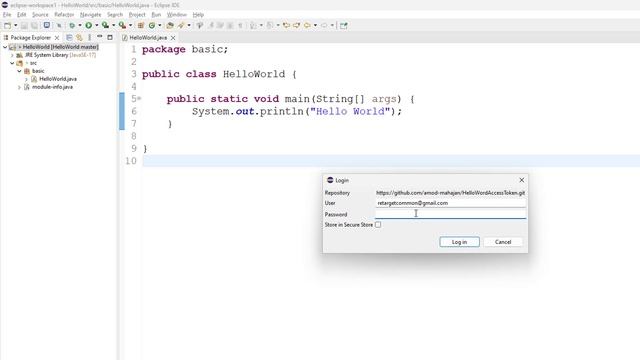Viewport: 640px width, 360px height.
Task: Close the Package Explorer tab
Action: tap(57, 38)
